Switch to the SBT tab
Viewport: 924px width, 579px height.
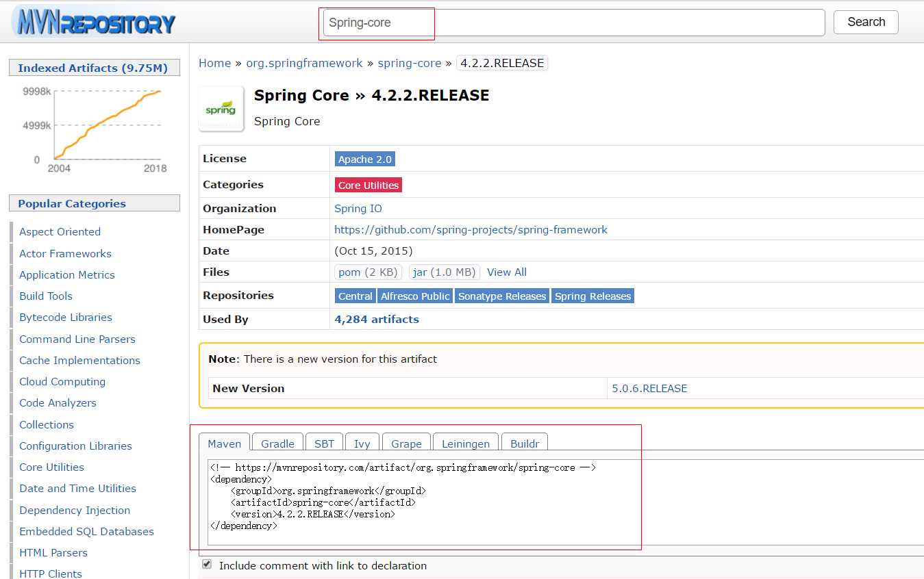(324, 443)
